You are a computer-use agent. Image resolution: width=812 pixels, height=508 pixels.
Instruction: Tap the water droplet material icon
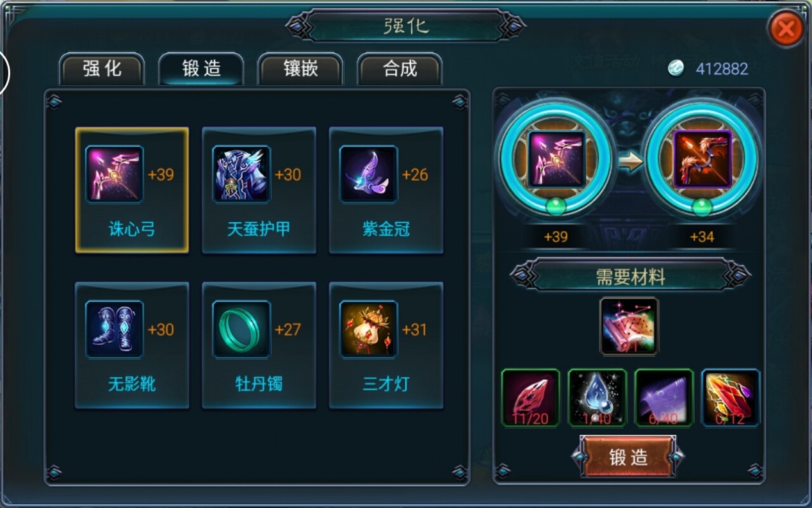(597, 398)
